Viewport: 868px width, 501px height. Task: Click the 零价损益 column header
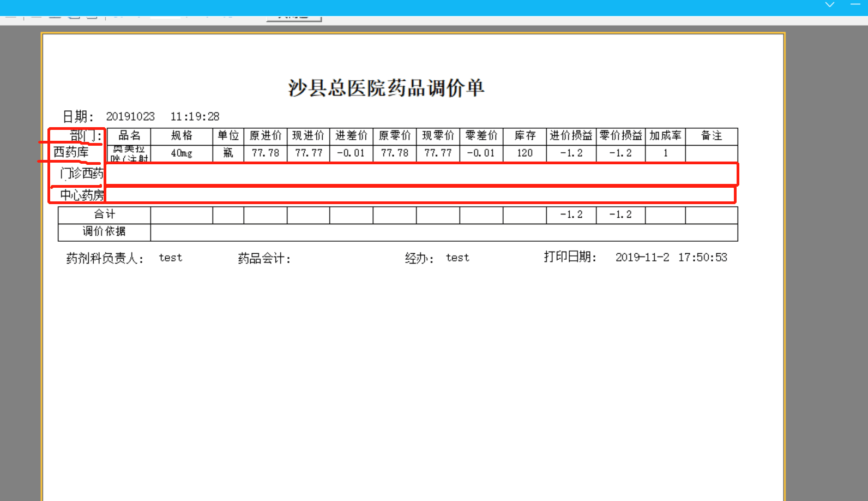click(x=621, y=136)
